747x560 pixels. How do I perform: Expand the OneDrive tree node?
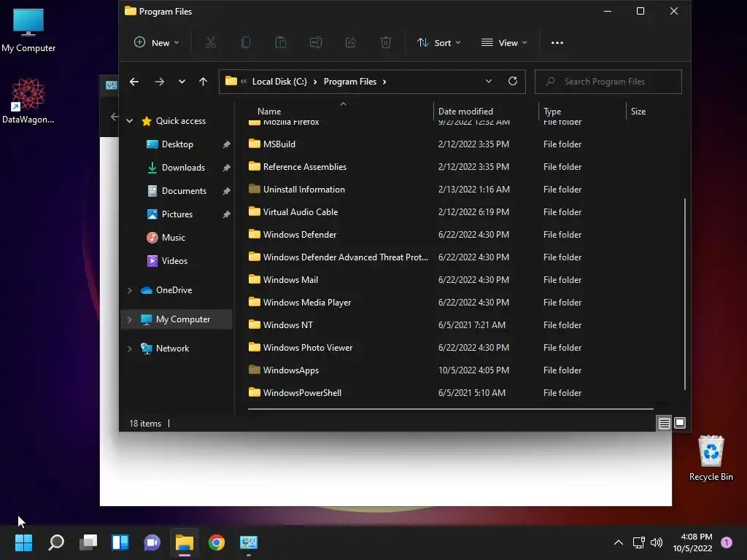click(130, 290)
